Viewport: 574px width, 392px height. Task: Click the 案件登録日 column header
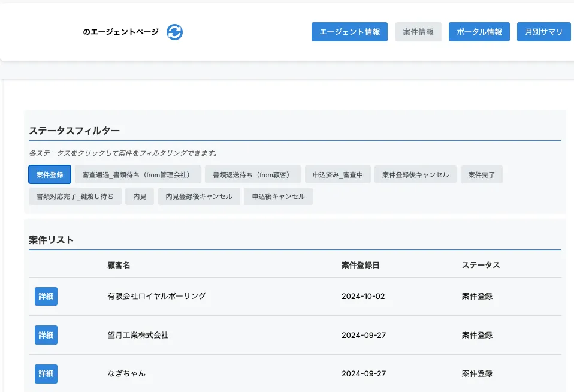click(360, 266)
